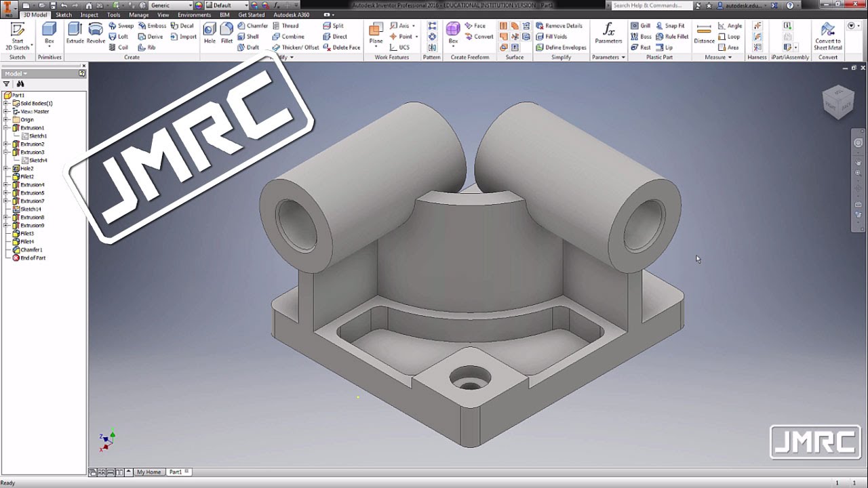Screen dimensions: 868x488
Task: Select the Thread tool
Action: 285,26
